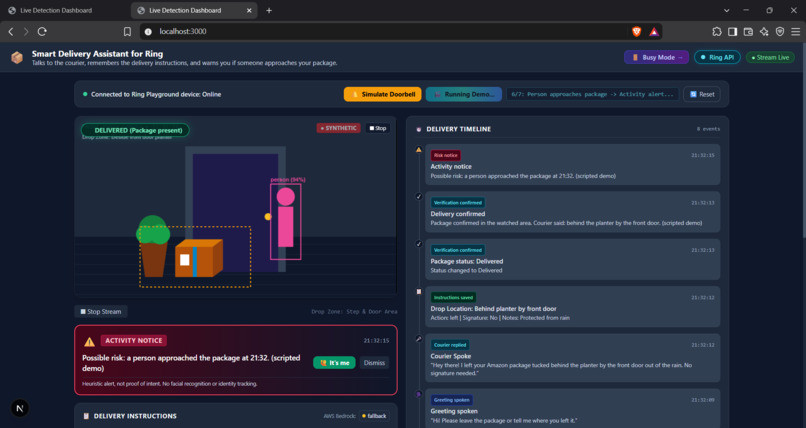Screen dimensions: 806x428
Task: Click the Delivery Timeline header icon
Action: click(x=418, y=129)
